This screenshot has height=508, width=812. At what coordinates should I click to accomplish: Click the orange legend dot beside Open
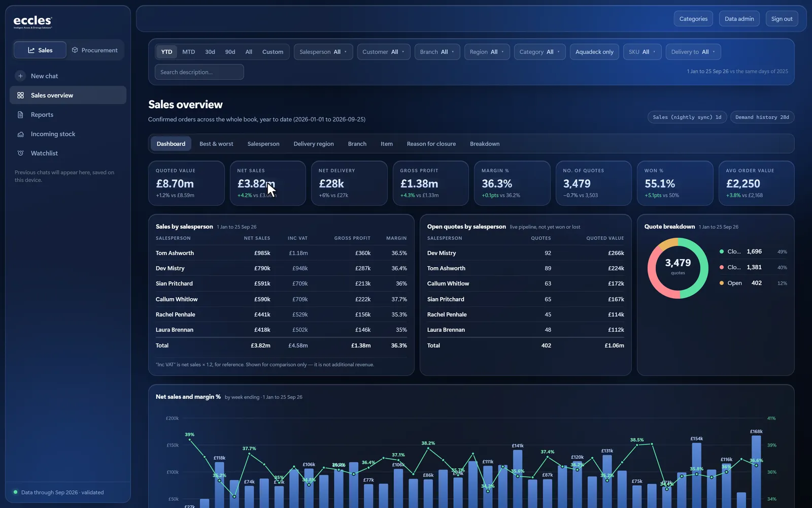coord(722,283)
